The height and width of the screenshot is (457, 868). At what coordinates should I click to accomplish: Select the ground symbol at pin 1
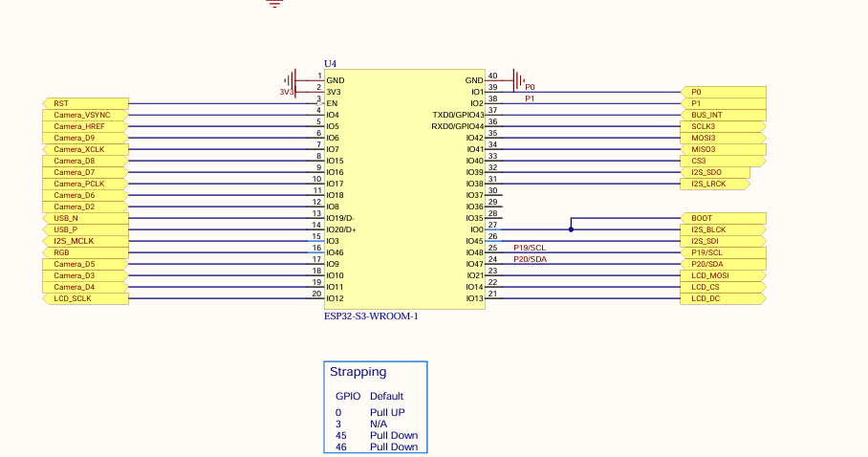coord(289,80)
